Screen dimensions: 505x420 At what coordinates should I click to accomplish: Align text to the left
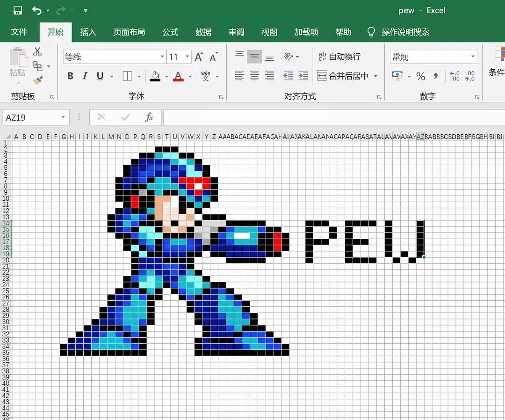(x=239, y=76)
